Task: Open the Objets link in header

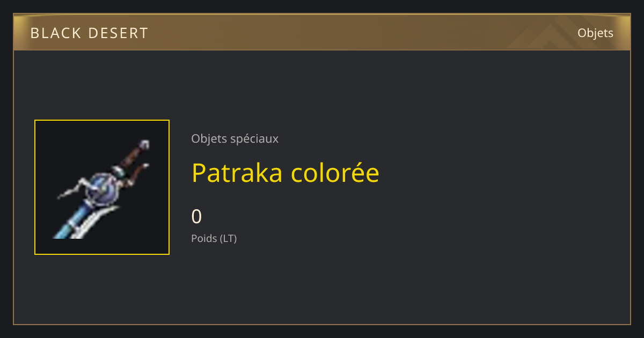Action: (595, 33)
